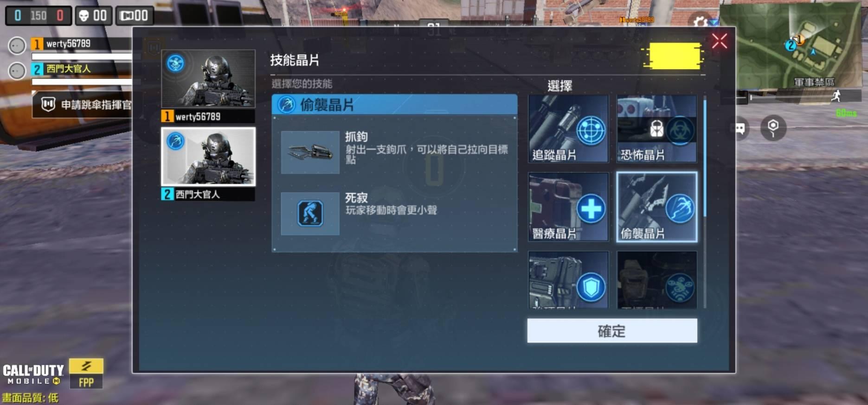Choose the 醫療晶片 medic chip

click(x=568, y=207)
